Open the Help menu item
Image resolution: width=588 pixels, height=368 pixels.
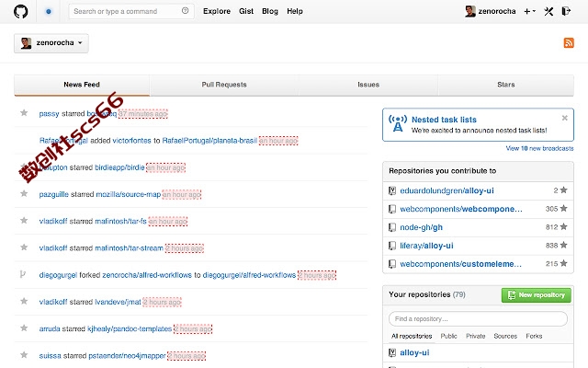click(x=295, y=11)
